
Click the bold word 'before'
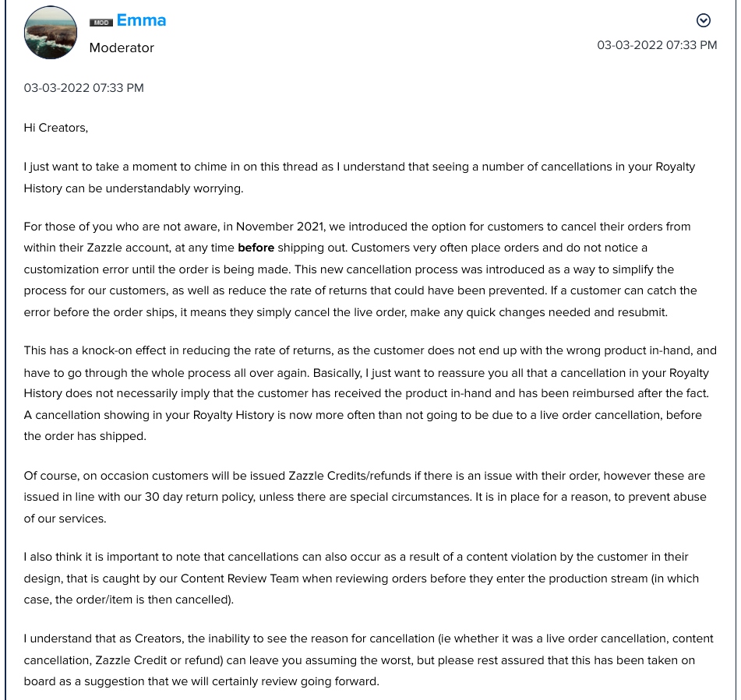256,248
